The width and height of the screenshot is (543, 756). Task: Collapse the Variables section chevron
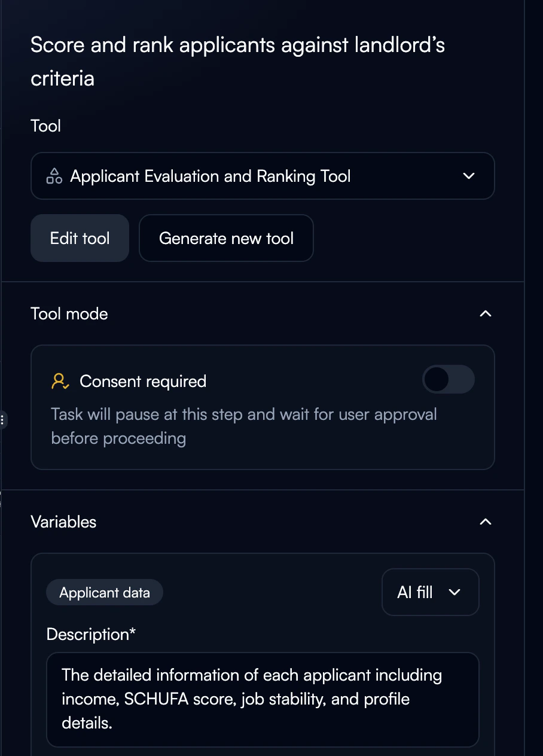(486, 522)
